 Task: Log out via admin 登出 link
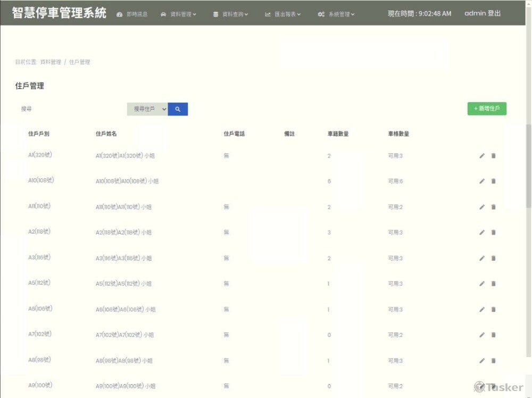click(483, 13)
